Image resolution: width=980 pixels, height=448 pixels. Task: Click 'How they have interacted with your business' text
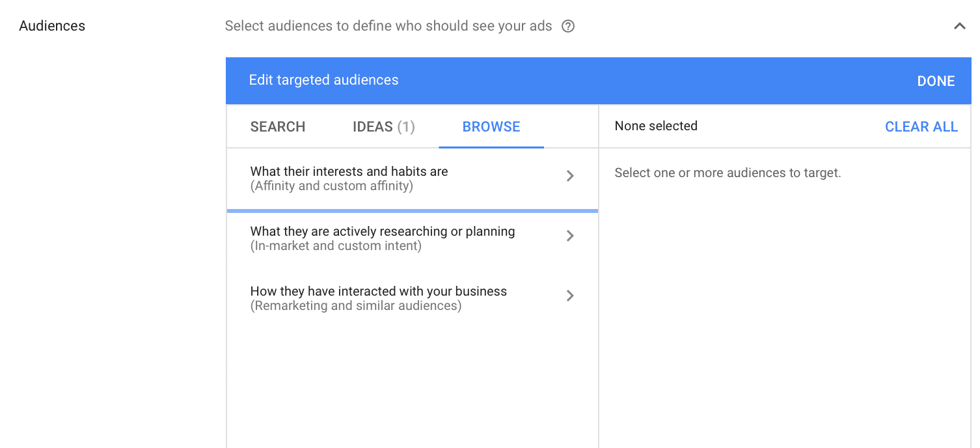click(x=379, y=292)
